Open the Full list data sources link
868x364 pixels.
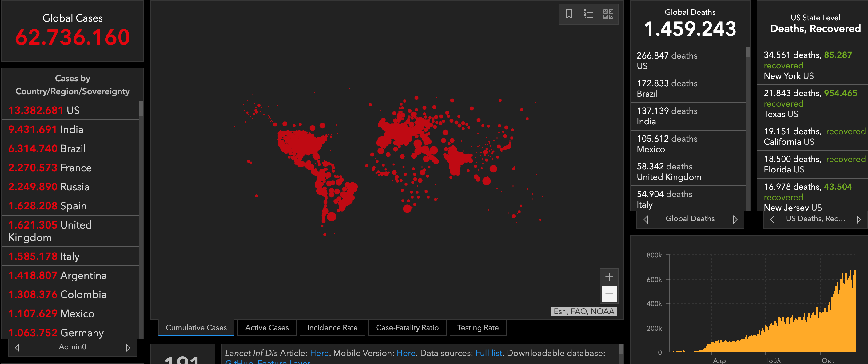pyautogui.click(x=488, y=353)
